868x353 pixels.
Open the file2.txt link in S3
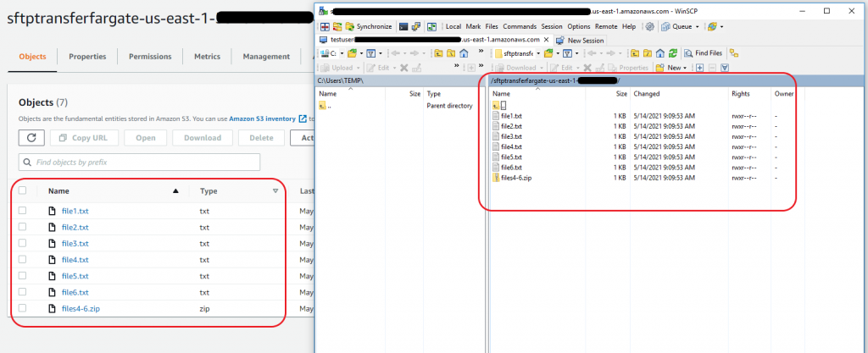[x=75, y=227]
